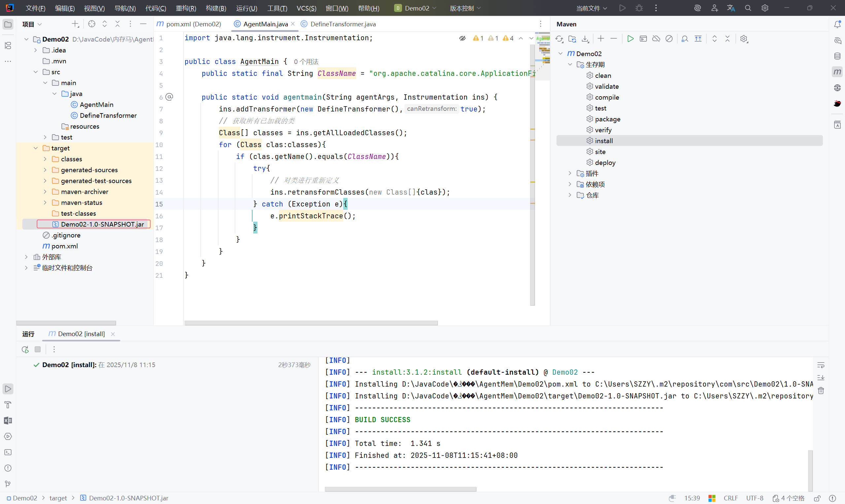Toggle Maven offline mode icon
The height and width of the screenshot is (504, 845).
pos(656,39)
